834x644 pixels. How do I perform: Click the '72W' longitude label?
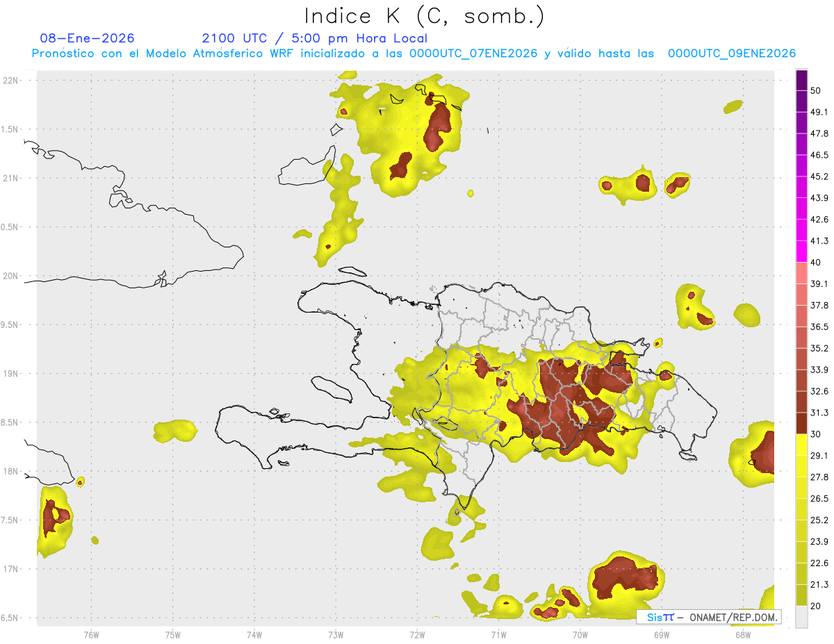pos(417,634)
